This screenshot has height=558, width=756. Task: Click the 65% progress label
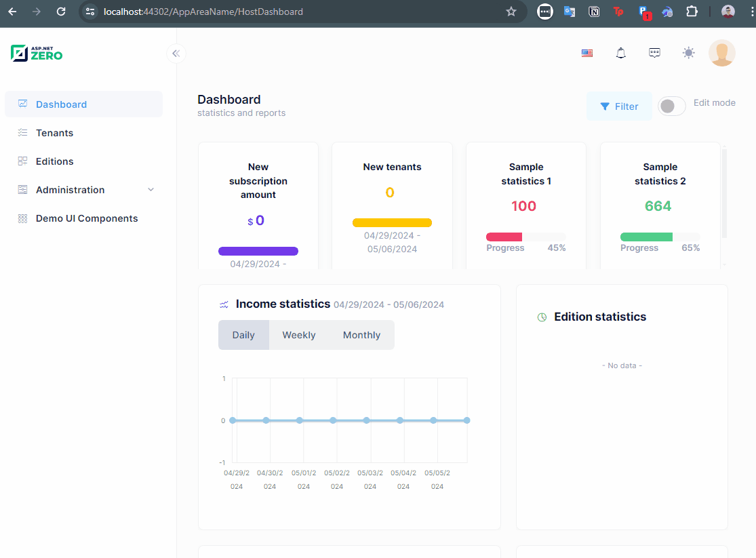(x=690, y=248)
